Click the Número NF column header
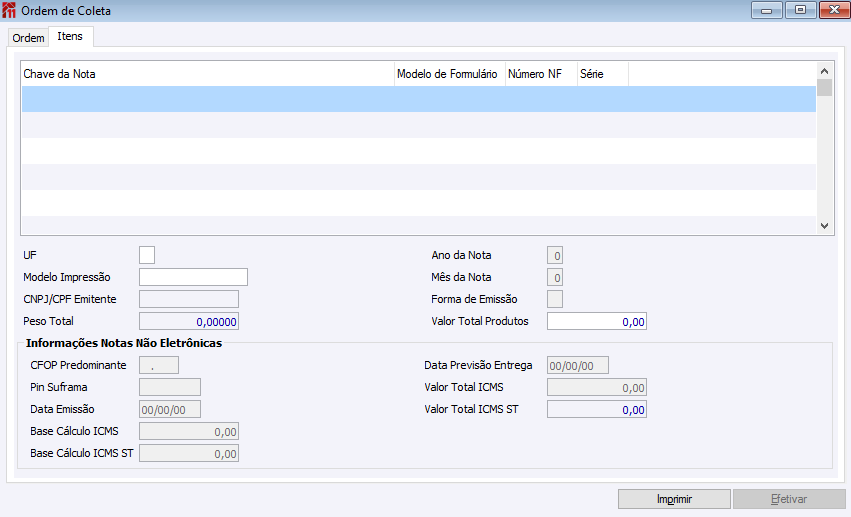The height and width of the screenshot is (517, 851). (x=541, y=74)
